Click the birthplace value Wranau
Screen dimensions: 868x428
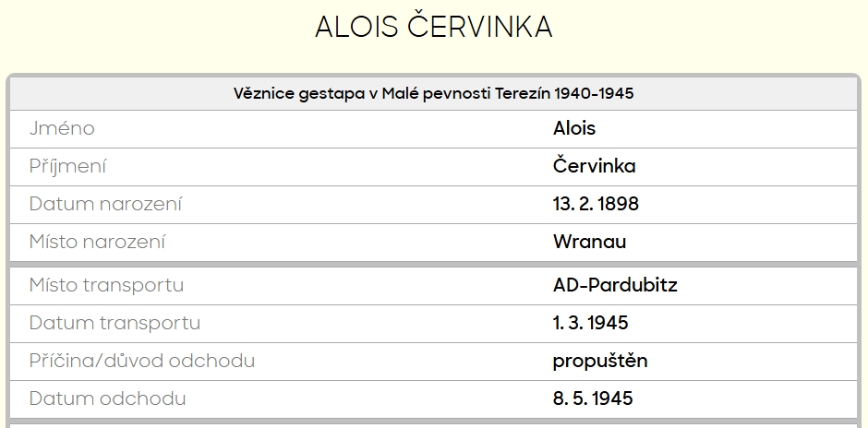(x=589, y=242)
